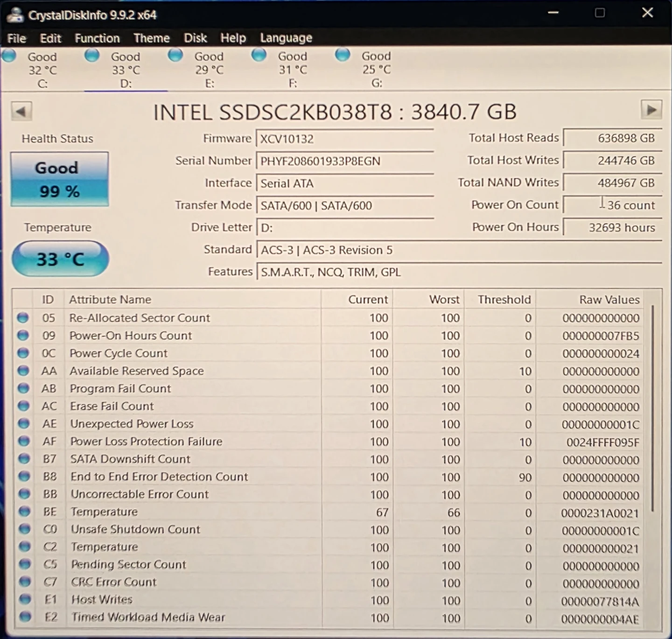Select the Power Loss Protection Failure row text

[146, 441]
